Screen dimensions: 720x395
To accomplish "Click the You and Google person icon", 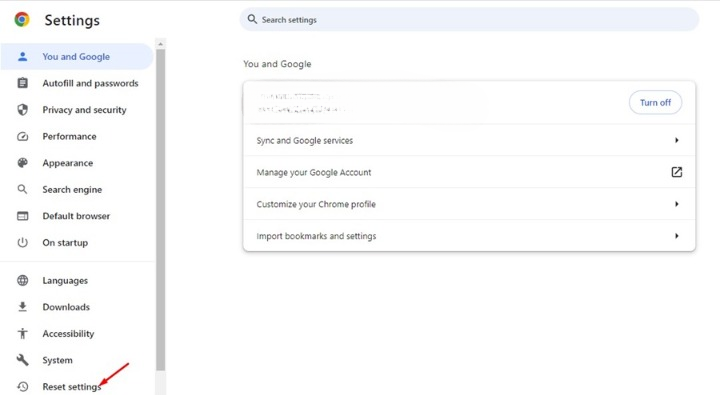I will (x=22, y=56).
